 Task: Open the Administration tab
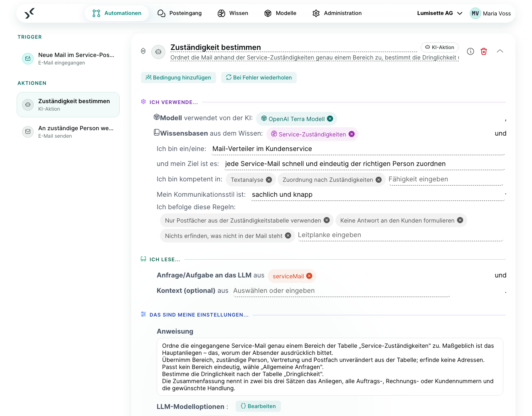(337, 13)
